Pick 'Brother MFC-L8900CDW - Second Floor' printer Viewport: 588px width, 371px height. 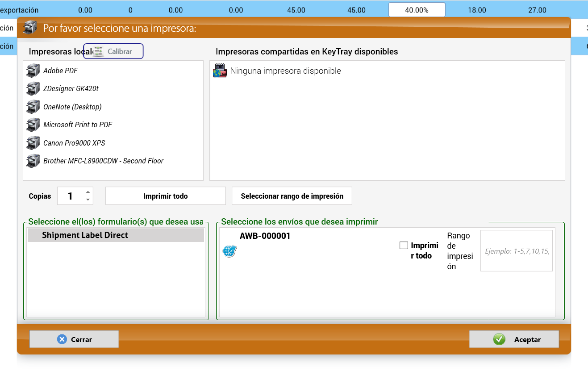point(104,161)
